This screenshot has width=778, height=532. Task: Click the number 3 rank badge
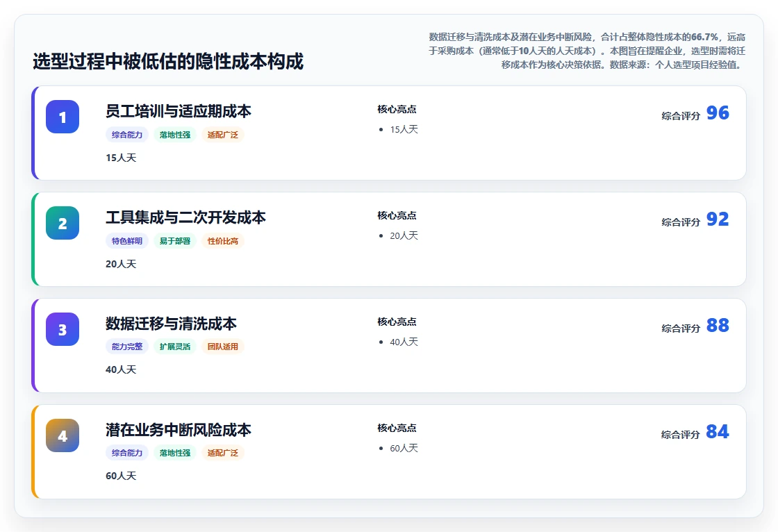point(63,329)
